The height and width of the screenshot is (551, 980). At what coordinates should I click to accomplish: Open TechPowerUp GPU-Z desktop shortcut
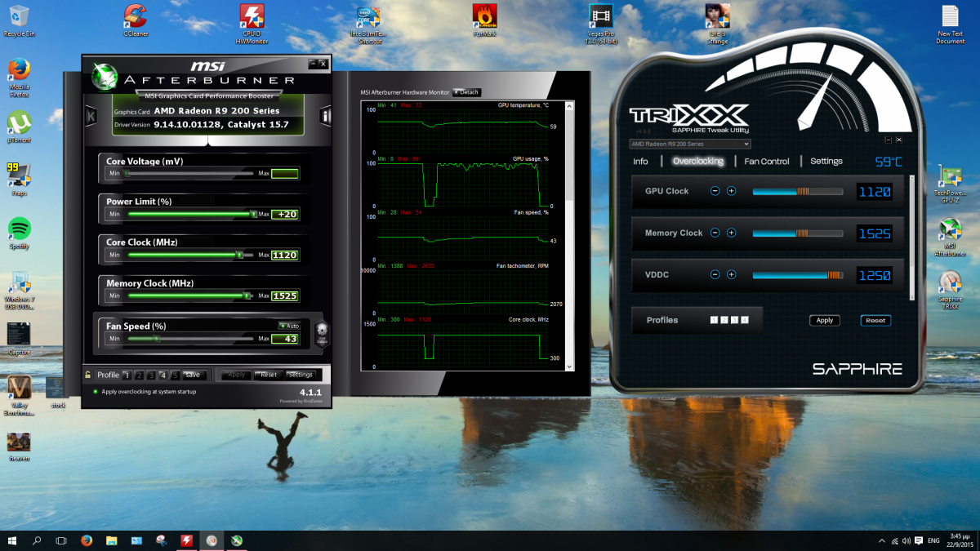pos(950,184)
